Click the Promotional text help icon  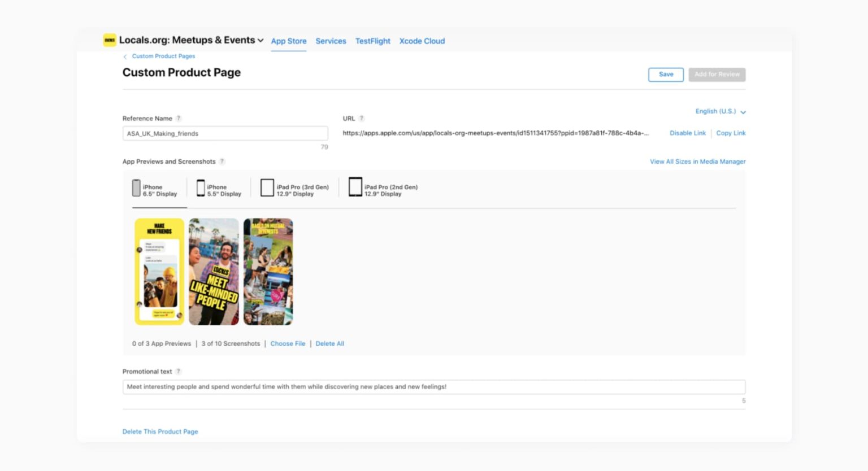pyautogui.click(x=179, y=371)
